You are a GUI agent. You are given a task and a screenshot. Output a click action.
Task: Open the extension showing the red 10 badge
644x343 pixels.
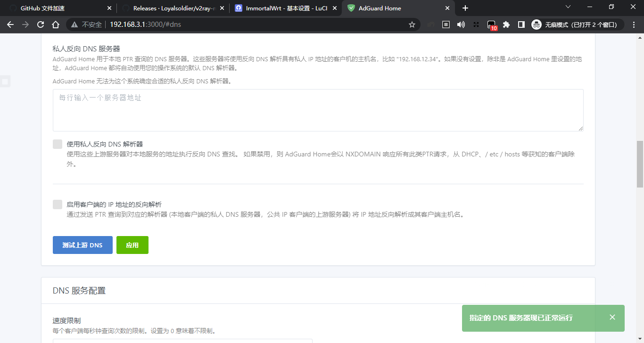[x=492, y=24]
